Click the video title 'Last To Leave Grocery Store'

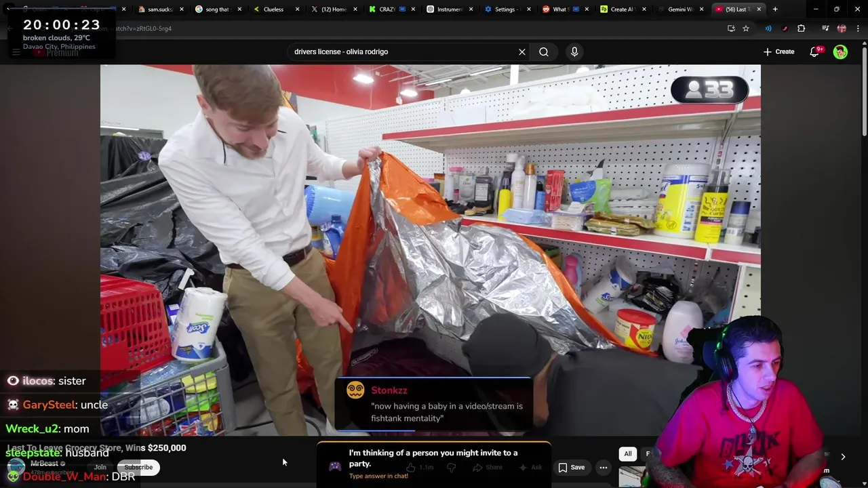(x=96, y=447)
